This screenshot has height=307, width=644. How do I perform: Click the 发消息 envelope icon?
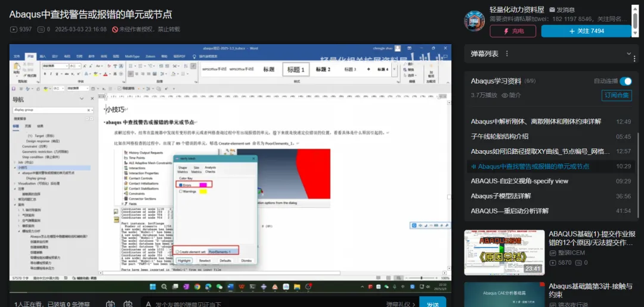point(552,10)
